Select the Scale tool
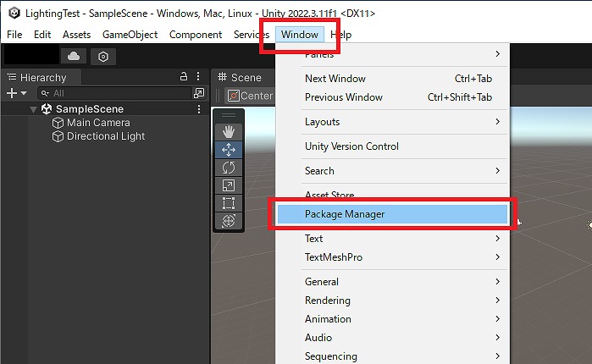Image resolution: width=592 pixels, height=364 pixels. tap(229, 185)
